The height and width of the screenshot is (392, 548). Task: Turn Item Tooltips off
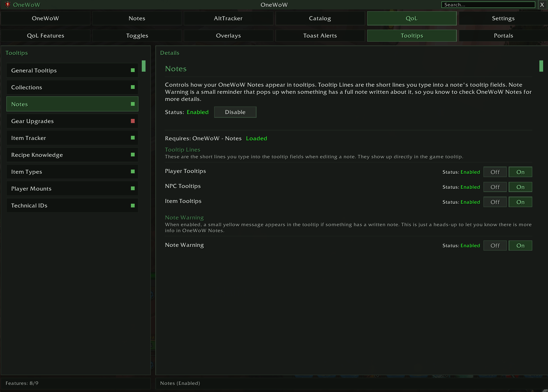[x=495, y=202]
